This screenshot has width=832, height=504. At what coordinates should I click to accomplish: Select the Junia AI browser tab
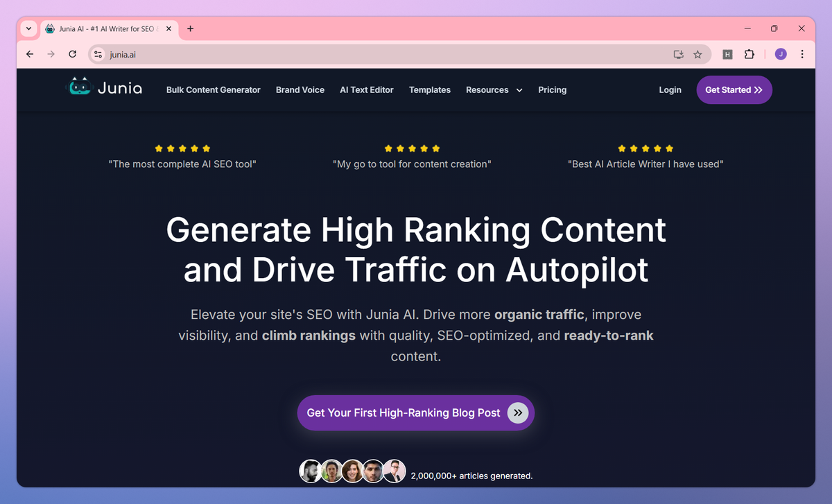coord(108,29)
